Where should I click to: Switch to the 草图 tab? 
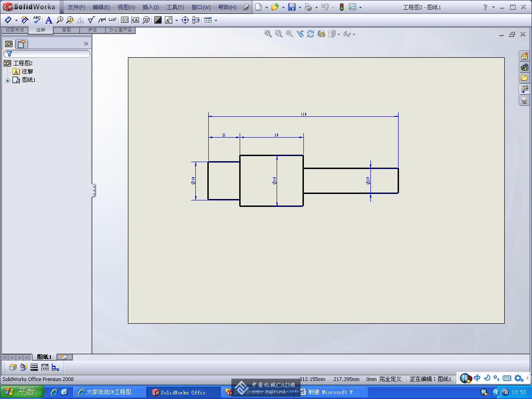(x=66, y=30)
